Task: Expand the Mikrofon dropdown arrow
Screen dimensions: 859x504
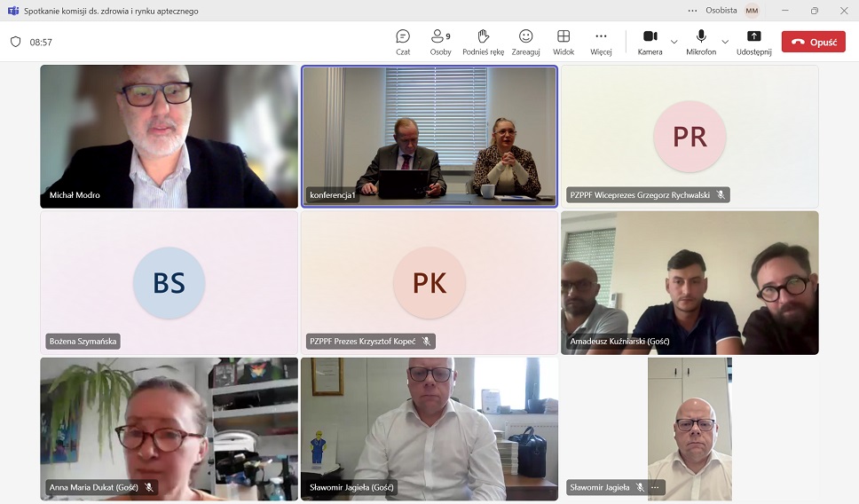Action: 725,42
